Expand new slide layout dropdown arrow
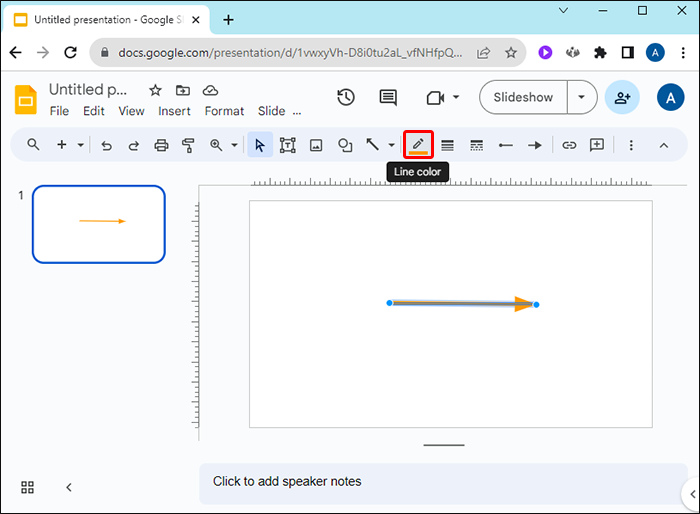This screenshot has width=700, height=514. coord(80,145)
